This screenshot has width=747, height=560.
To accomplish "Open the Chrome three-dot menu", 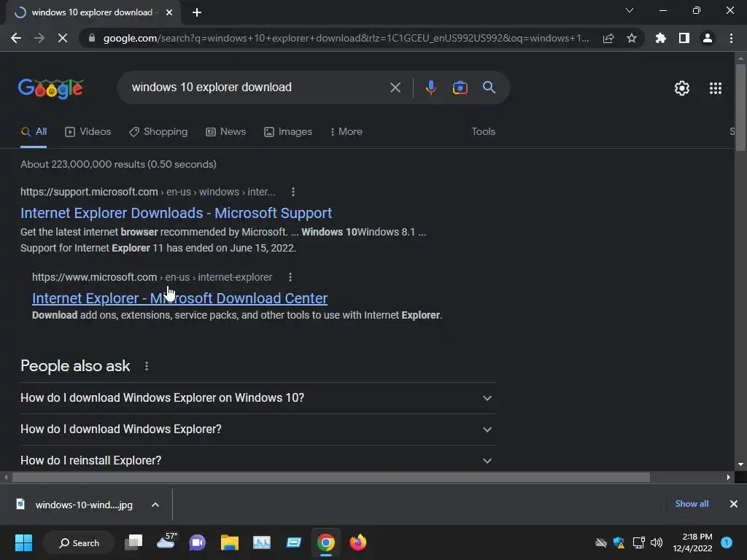I will (x=731, y=38).
